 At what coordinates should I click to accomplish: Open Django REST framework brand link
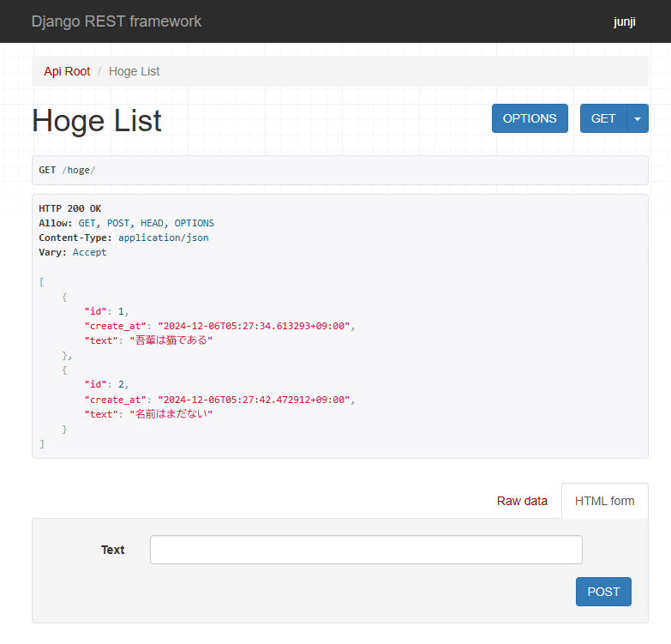117,21
